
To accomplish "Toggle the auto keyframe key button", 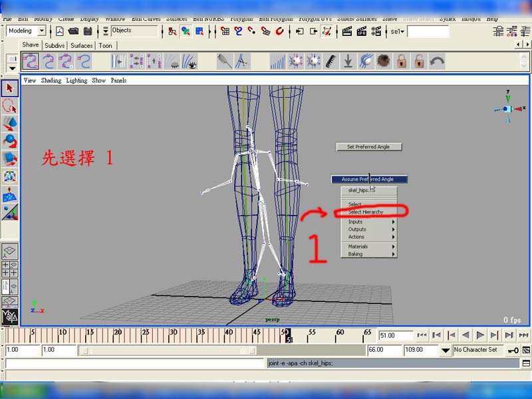I will 513,350.
